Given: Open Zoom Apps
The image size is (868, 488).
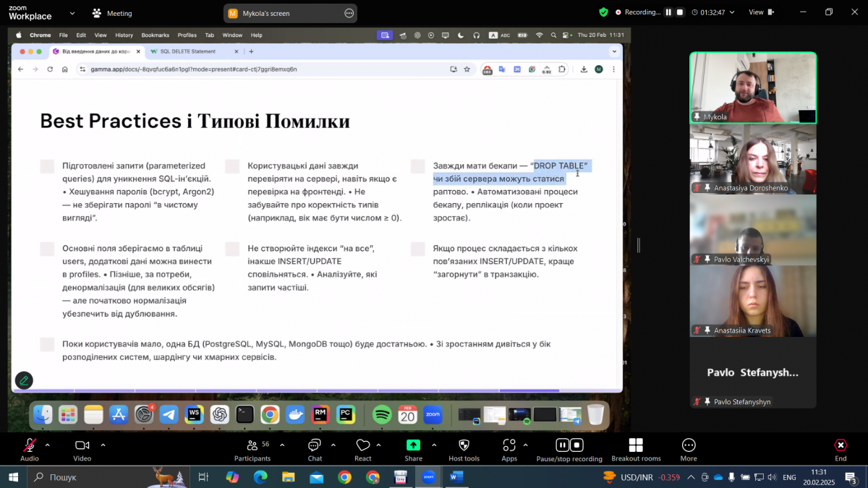Looking at the screenshot, I should (509, 448).
